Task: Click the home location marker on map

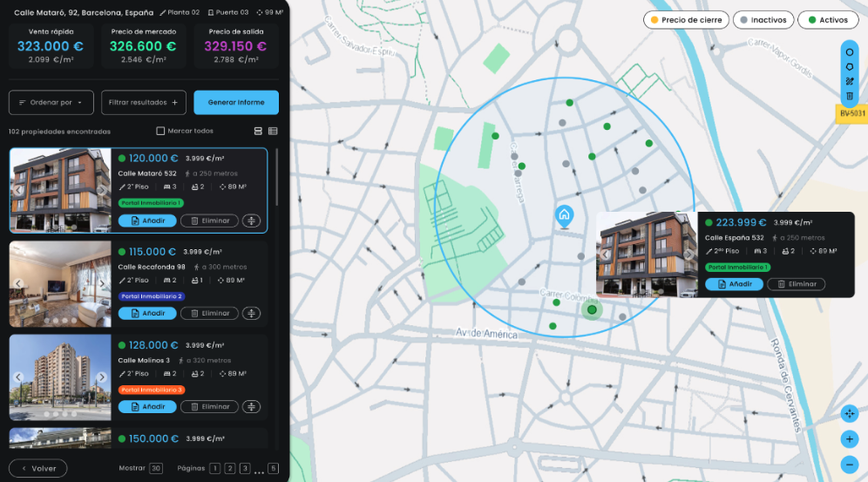Action: point(564,215)
